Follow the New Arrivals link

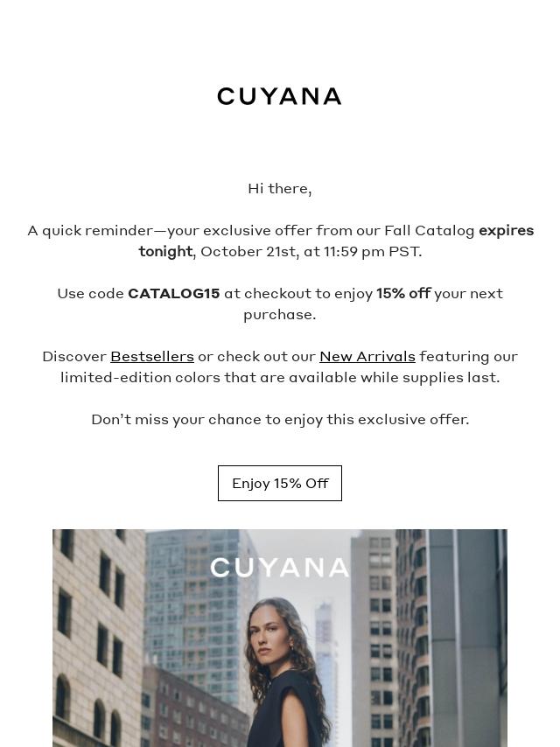coord(367,356)
